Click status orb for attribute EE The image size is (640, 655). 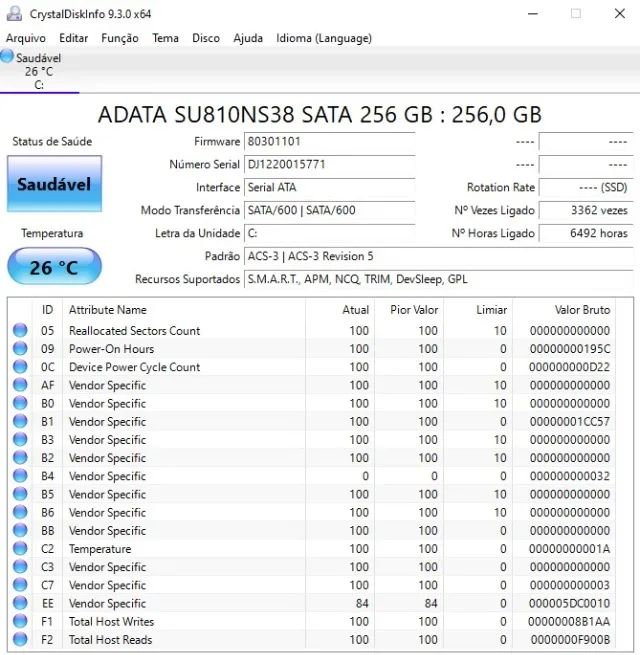click(20, 602)
